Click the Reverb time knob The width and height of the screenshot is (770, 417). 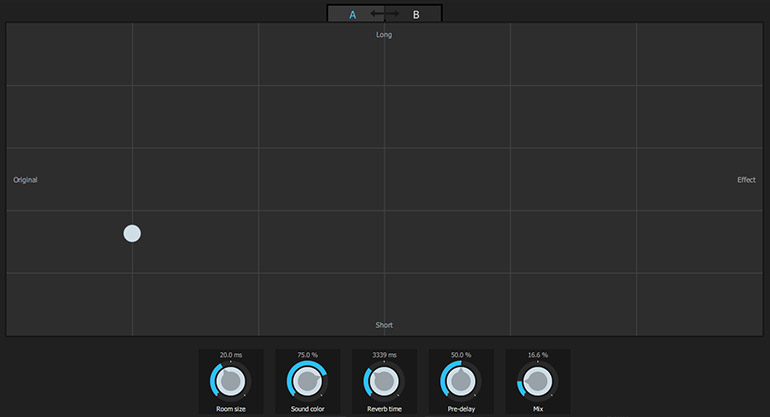click(384, 381)
